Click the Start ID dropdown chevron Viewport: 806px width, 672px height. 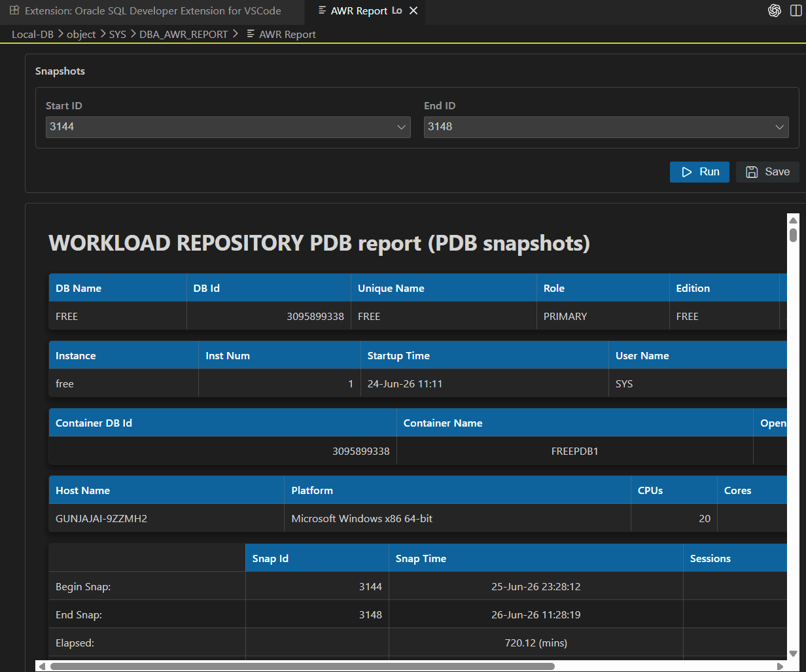click(402, 127)
